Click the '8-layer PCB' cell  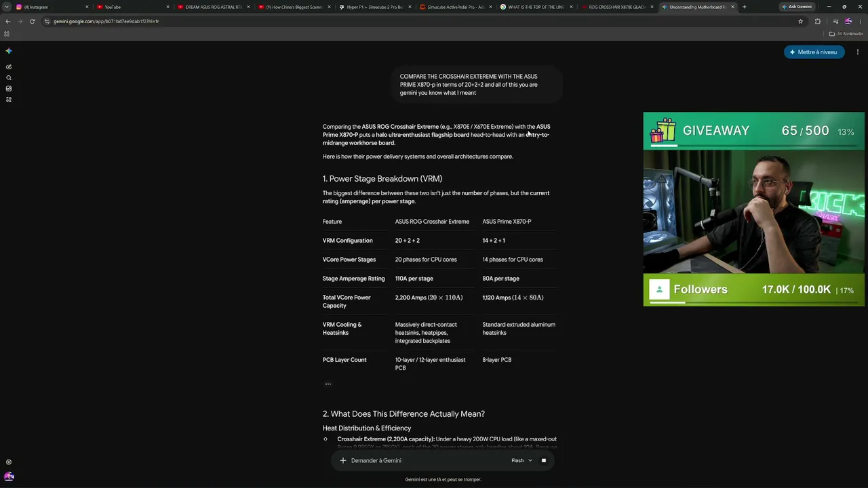pos(497,360)
